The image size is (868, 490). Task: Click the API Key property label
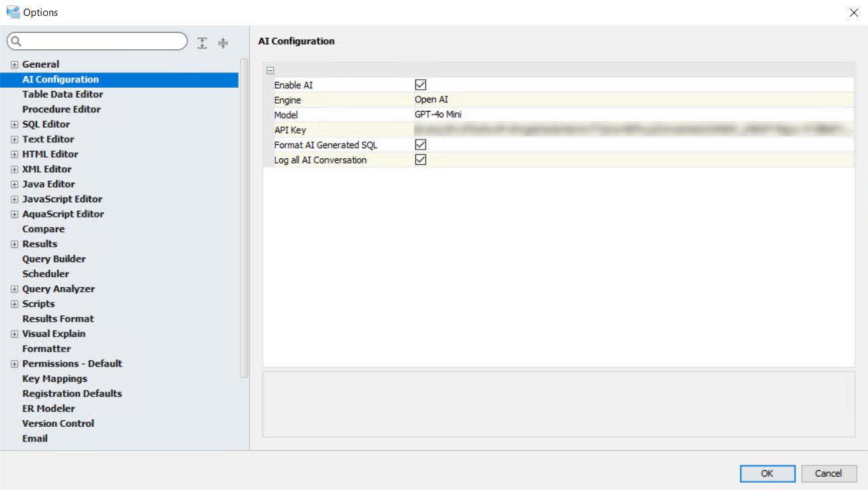(290, 130)
